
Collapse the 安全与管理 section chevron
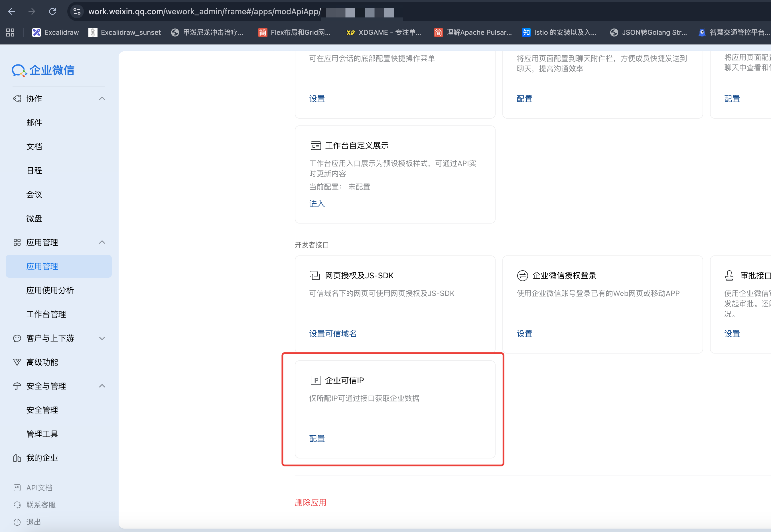coord(102,386)
